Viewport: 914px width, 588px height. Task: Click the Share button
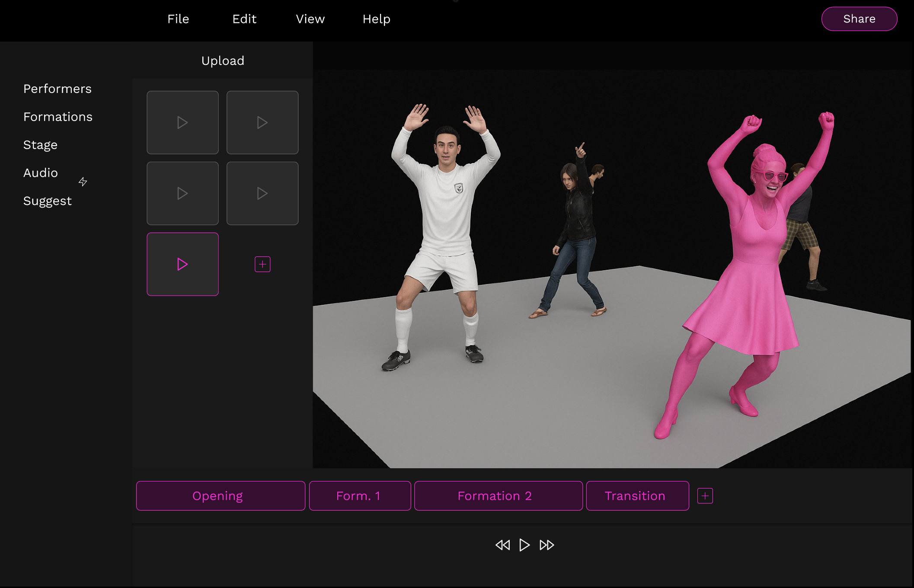[859, 19]
